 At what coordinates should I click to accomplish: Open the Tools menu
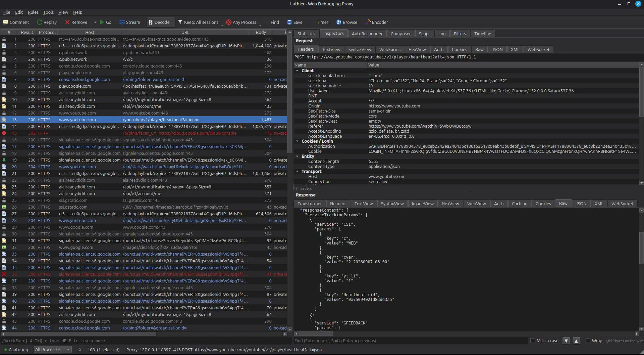(x=48, y=12)
